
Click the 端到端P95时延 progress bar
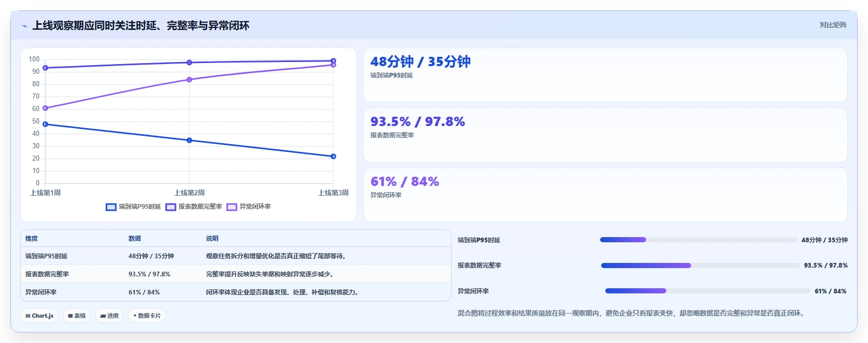[x=698, y=240]
